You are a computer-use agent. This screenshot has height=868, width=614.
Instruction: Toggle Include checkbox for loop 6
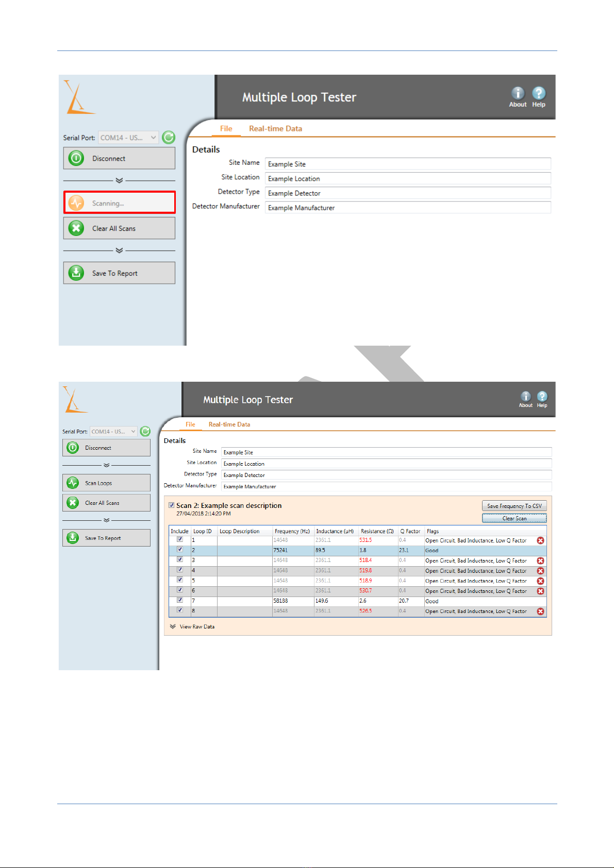(x=180, y=590)
